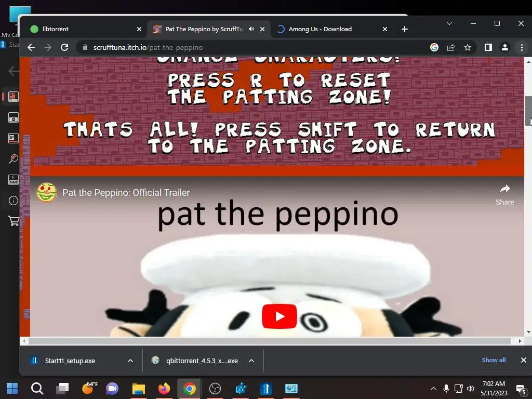The height and width of the screenshot is (399, 532).
Task: Click the vertical scrollbar thumb
Action: 528,111
